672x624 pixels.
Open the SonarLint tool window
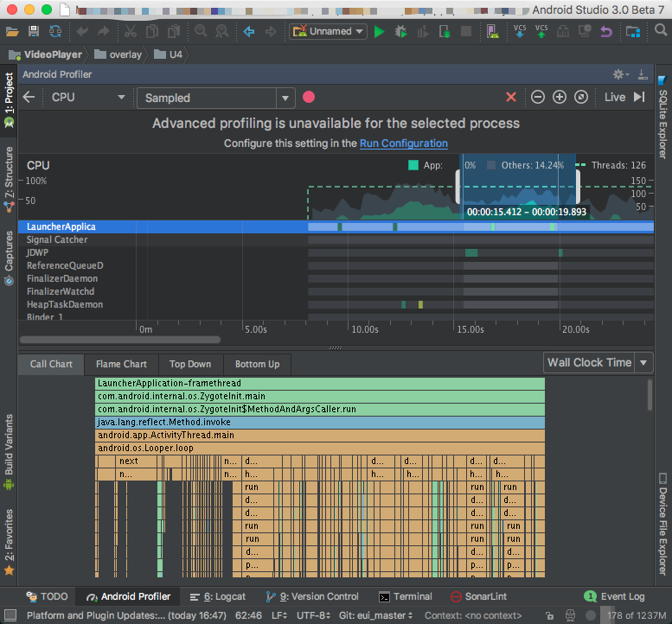click(478, 596)
